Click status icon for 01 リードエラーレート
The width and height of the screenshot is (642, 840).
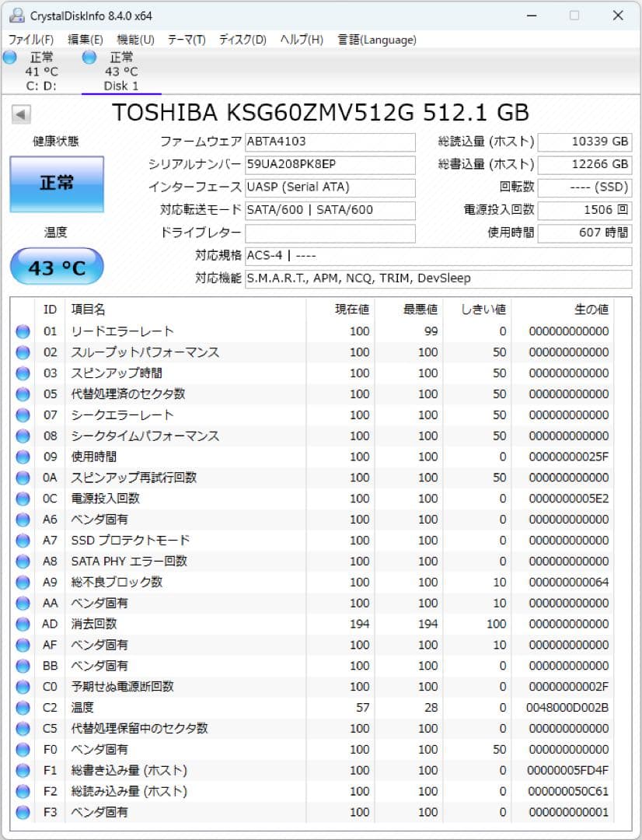(x=23, y=331)
